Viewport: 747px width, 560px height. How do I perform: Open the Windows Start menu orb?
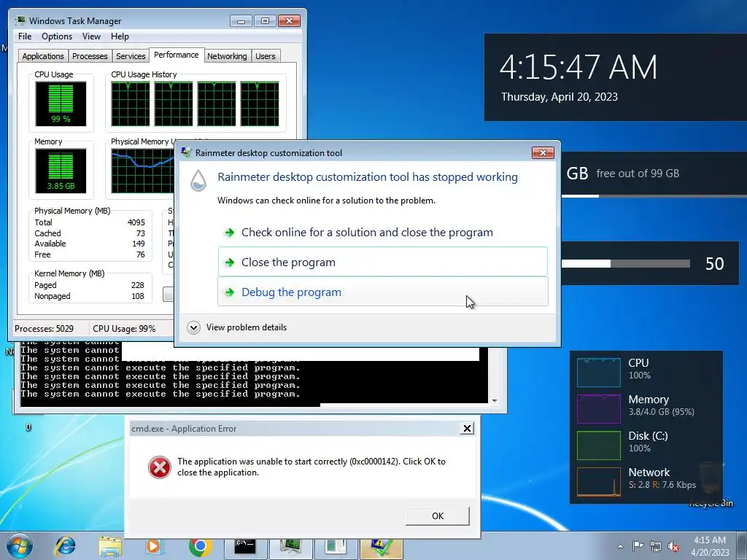pos(20,545)
